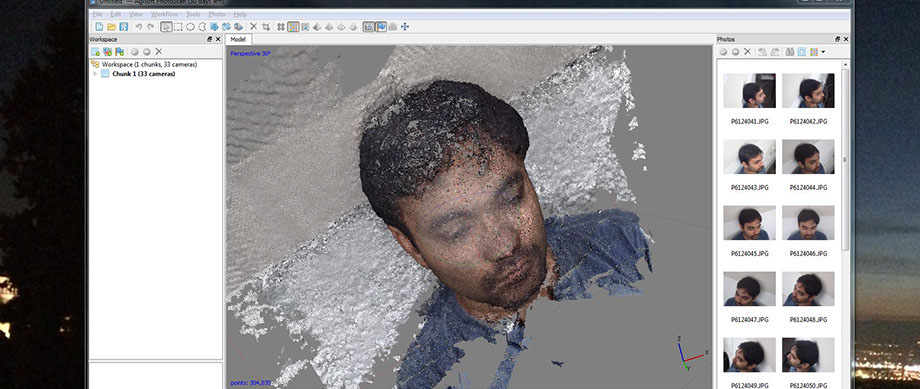Switch to wireframe model view

point(341,26)
